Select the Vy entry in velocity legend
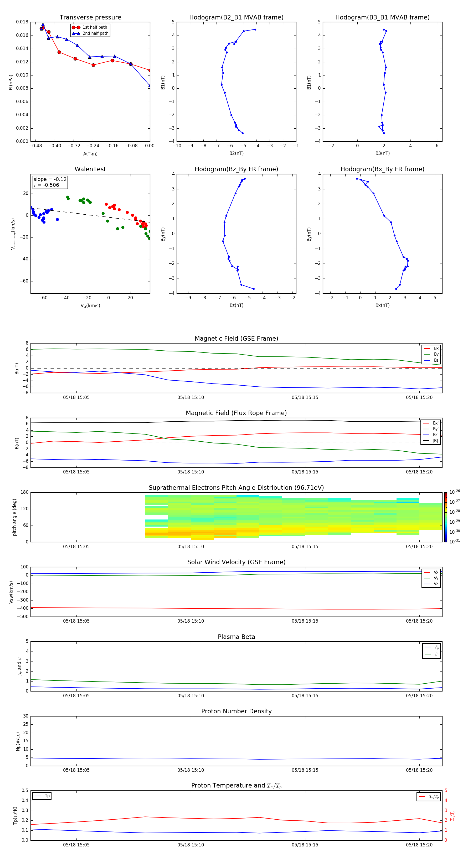473x868 pixels. click(x=431, y=578)
